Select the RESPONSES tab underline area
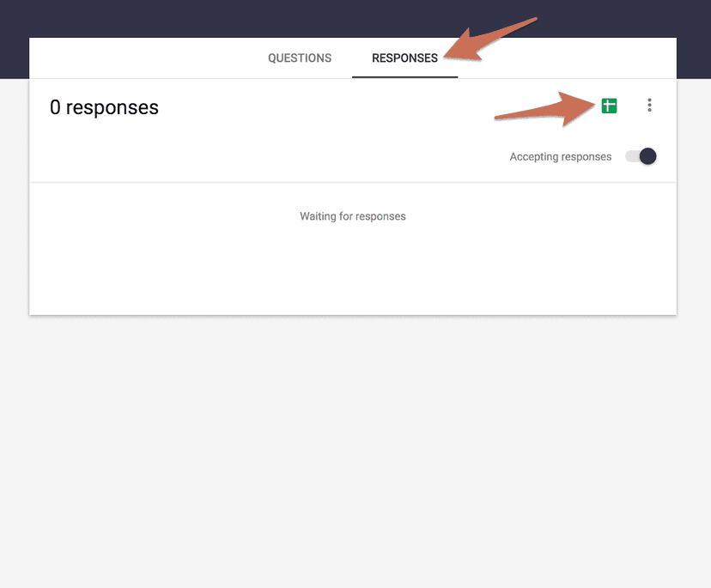 404,76
